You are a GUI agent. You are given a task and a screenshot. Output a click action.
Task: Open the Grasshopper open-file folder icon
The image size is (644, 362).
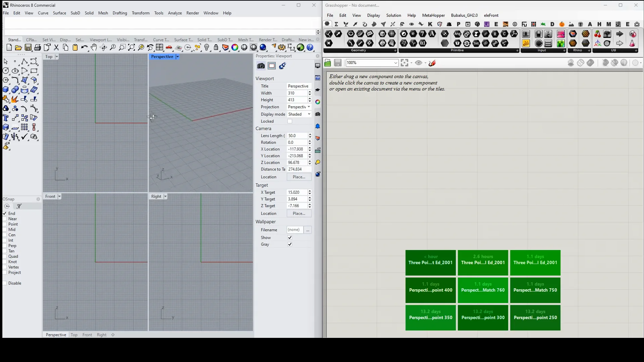tap(328, 63)
